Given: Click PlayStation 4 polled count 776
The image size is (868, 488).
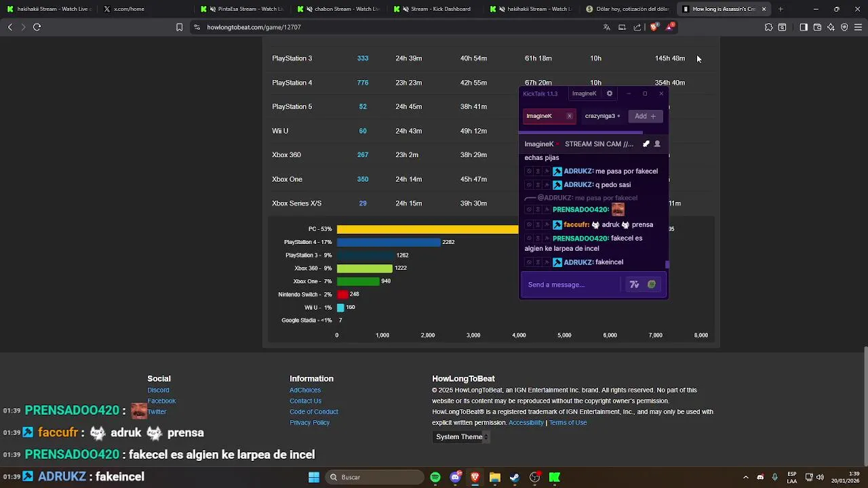Looking at the screenshot, I should (x=363, y=83).
